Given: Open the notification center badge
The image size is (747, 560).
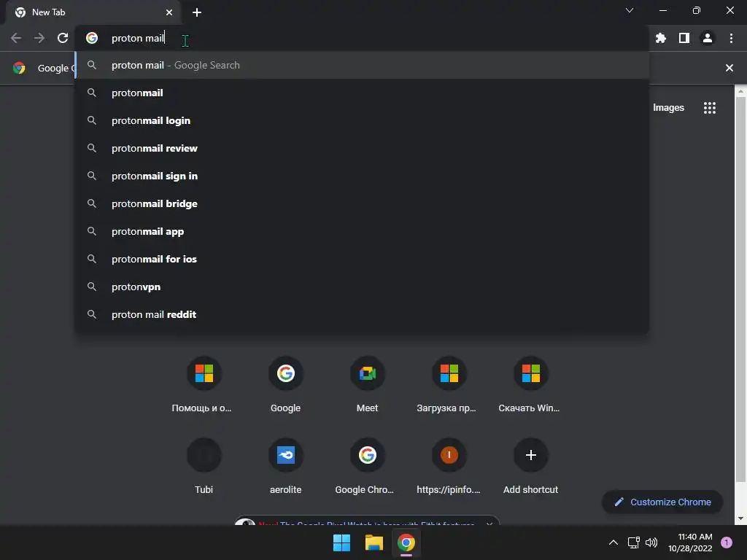Looking at the screenshot, I should point(727,542).
